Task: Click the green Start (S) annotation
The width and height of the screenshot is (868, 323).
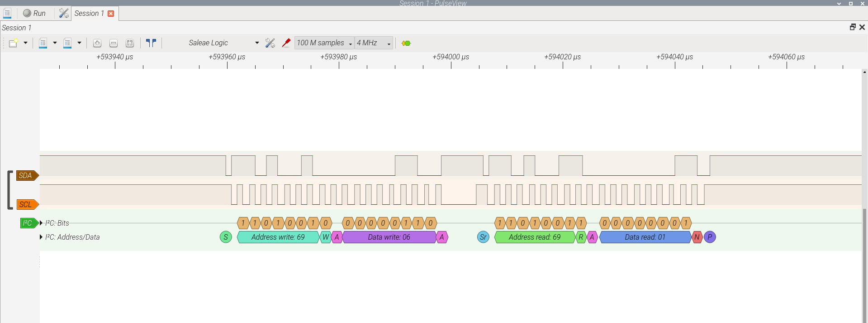Action: [226, 237]
